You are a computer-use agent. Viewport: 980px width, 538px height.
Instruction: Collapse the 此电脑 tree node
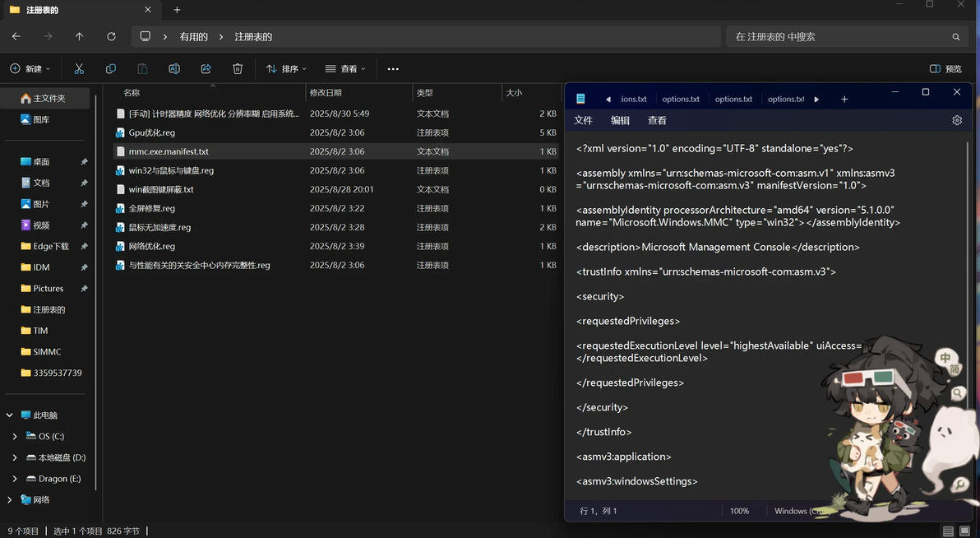9,415
